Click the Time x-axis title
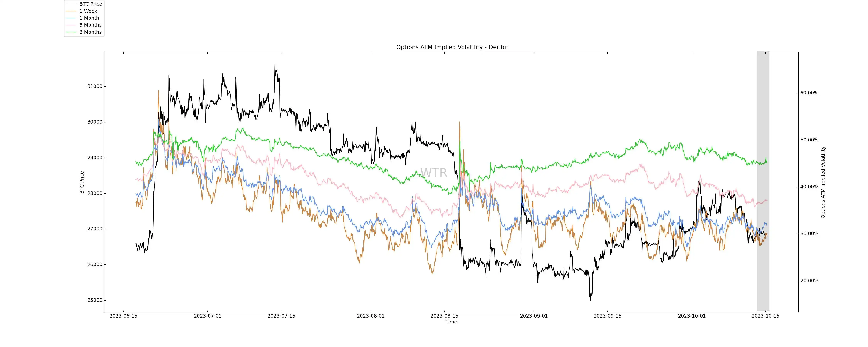Screen dimensions: 868x347 point(451,322)
